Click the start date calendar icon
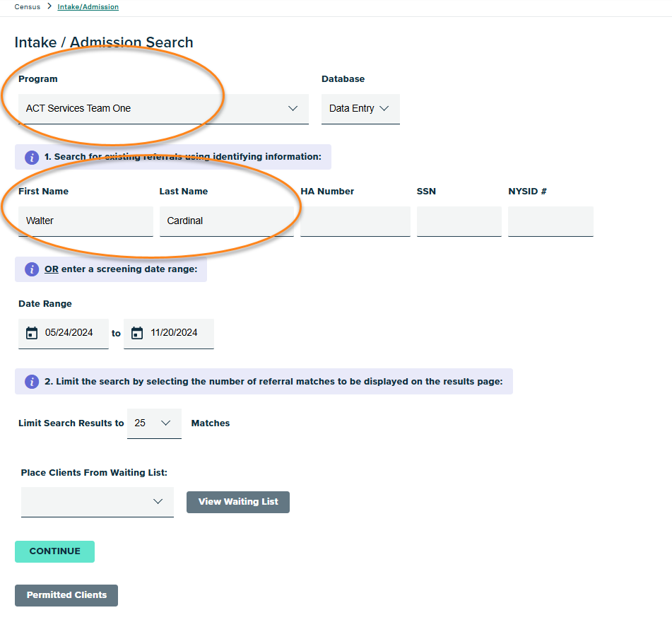The width and height of the screenshot is (672, 627). pyautogui.click(x=31, y=333)
